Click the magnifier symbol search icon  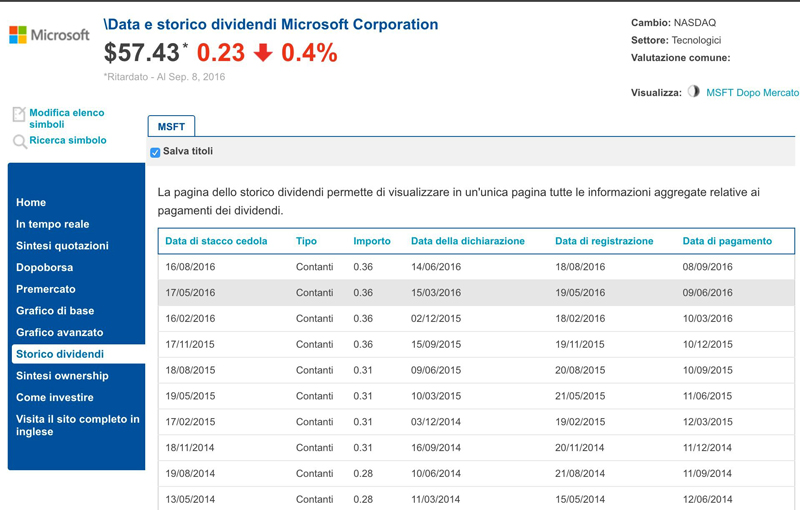pyautogui.click(x=19, y=141)
